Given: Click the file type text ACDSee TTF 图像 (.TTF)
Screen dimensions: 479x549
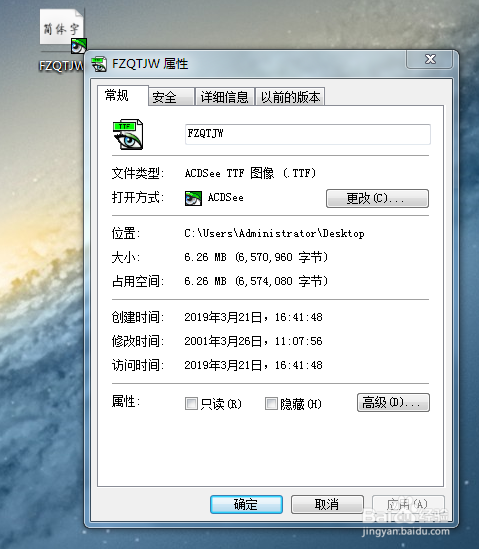Looking at the screenshot, I should (250, 173).
